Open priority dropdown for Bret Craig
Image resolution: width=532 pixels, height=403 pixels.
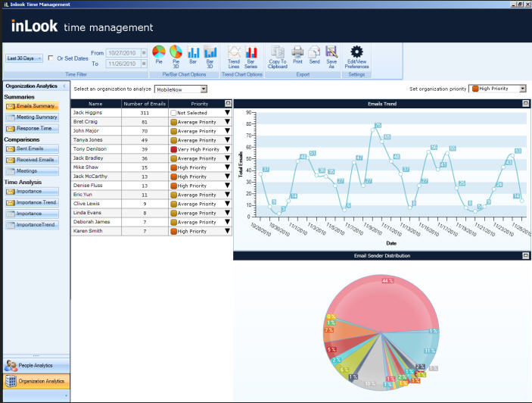point(227,121)
